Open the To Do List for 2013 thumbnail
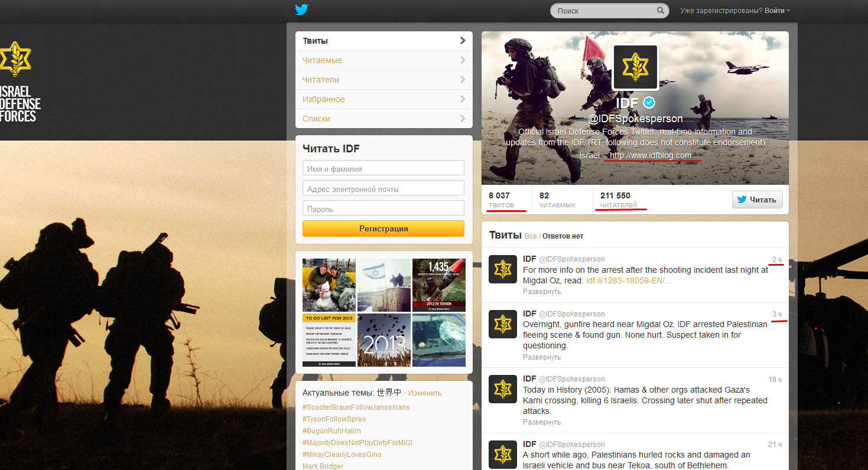 [329, 340]
